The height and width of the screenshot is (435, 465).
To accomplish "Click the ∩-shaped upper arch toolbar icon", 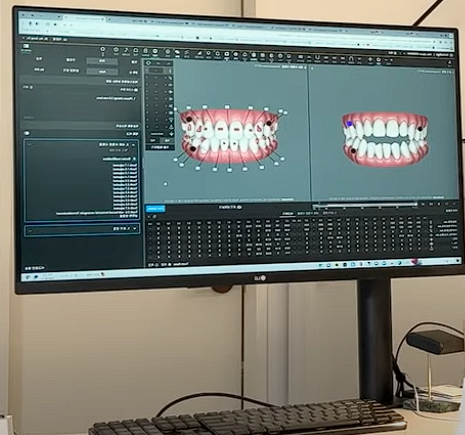I will 351,59.
